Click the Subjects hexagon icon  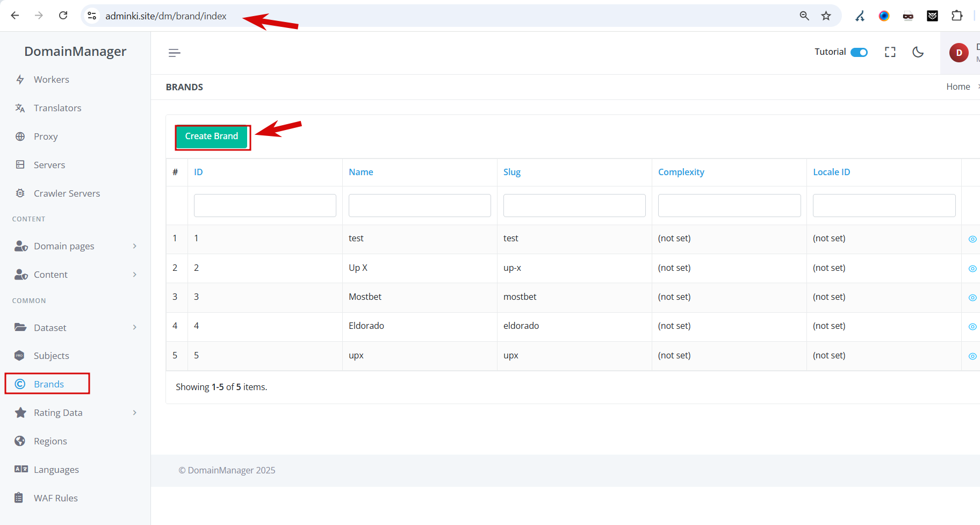tap(20, 356)
